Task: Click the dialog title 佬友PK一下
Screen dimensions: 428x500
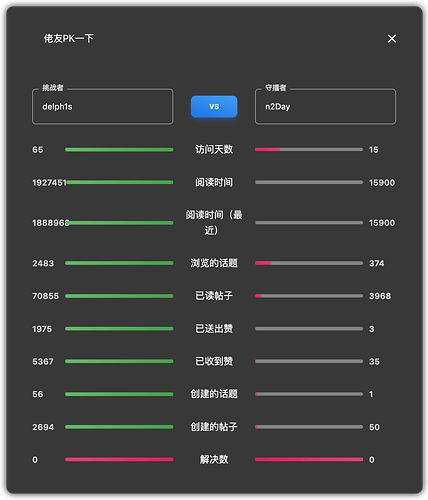Action: coord(69,38)
